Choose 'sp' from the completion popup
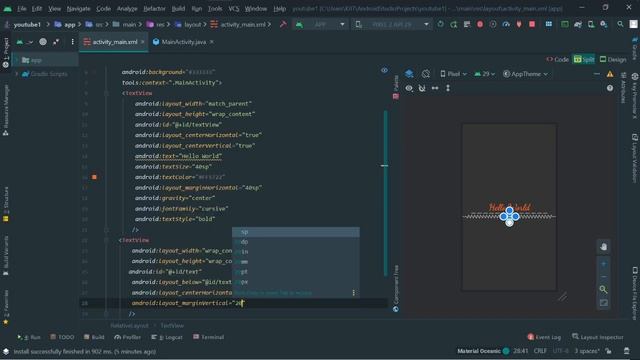 [x=296, y=232]
